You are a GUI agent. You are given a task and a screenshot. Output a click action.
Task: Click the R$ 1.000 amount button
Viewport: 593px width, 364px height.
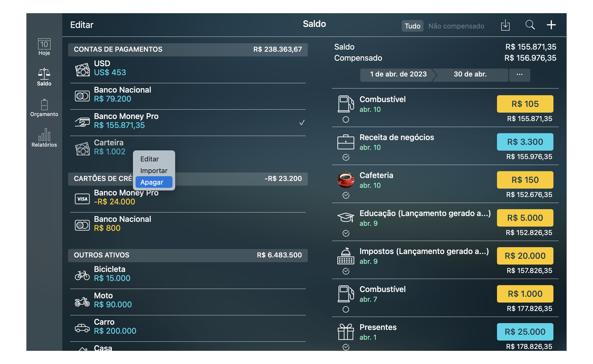coord(525,294)
